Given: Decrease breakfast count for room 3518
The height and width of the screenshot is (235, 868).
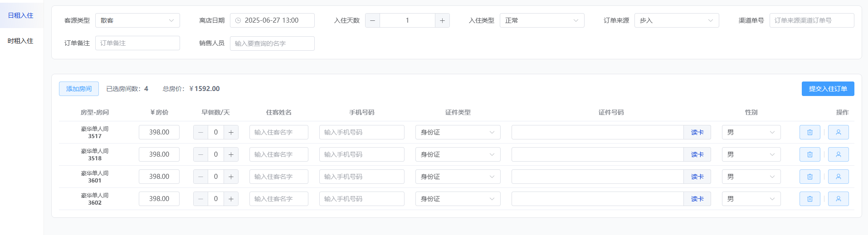Looking at the screenshot, I should click(201, 154).
